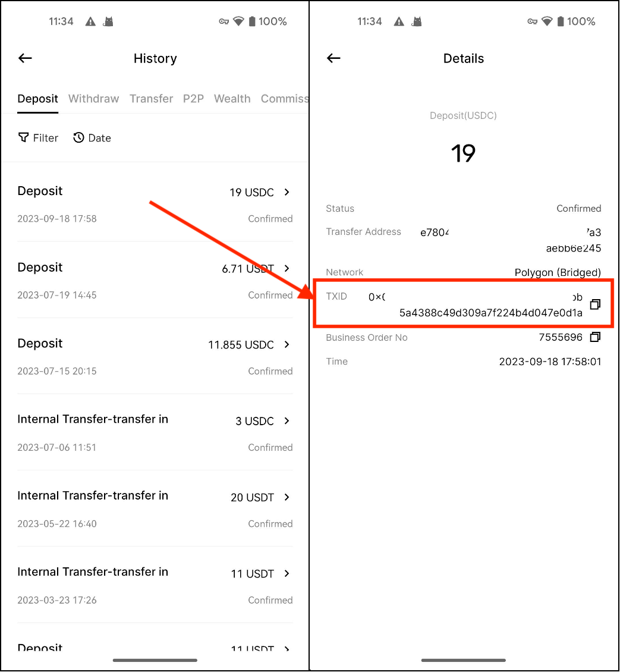This screenshot has height=672, width=620.
Task: Expand the 11.855 USDC deposit chevron
Action: pyautogui.click(x=287, y=344)
